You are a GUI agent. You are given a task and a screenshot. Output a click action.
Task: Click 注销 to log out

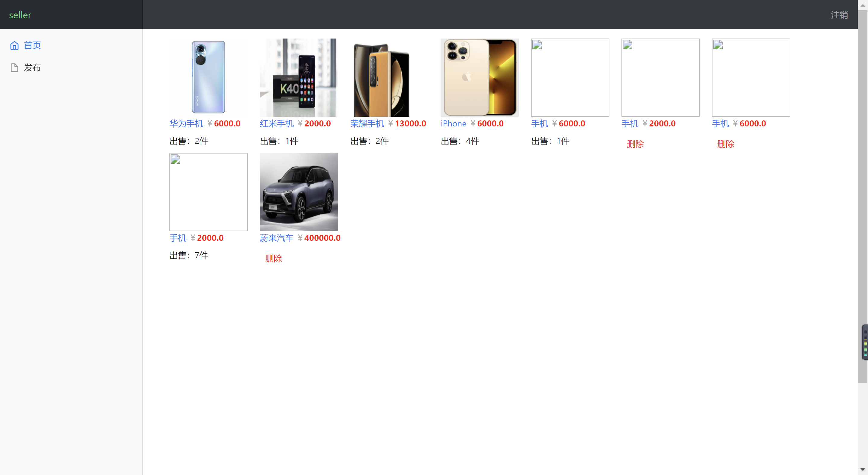[x=839, y=15]
